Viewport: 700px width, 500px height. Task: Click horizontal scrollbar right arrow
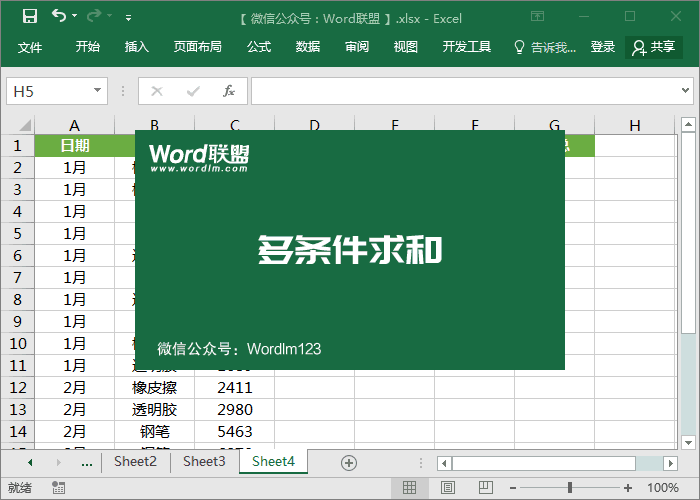670,463
